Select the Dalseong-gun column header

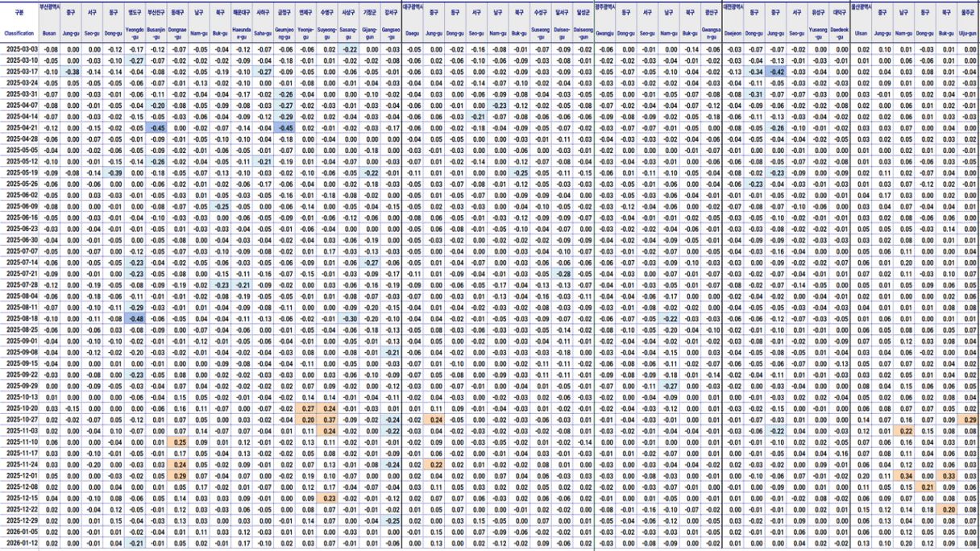pos(583,34)
